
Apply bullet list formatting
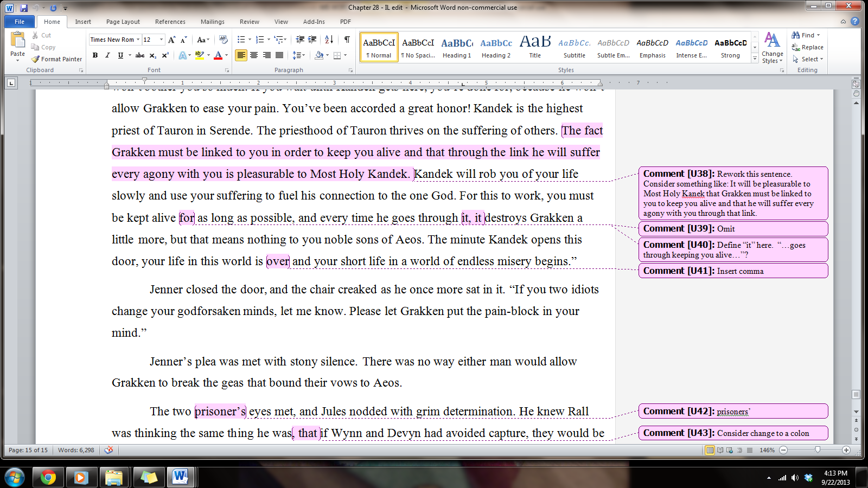point(241,40)
